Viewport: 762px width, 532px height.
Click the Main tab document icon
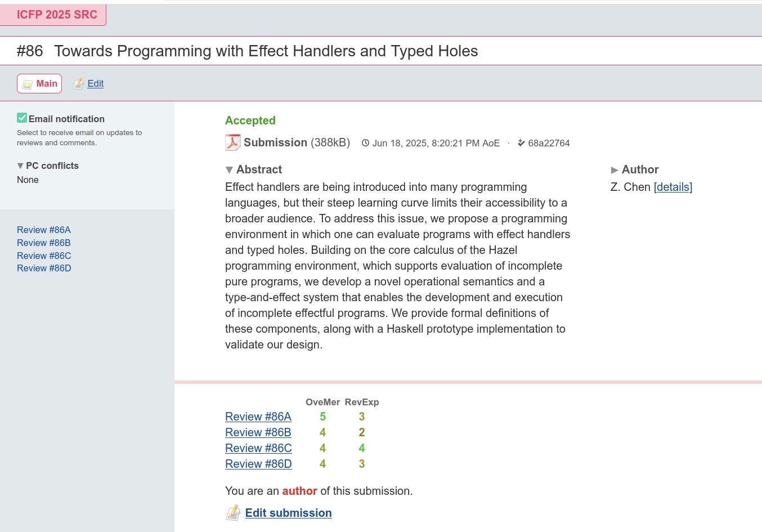tap(27, 84)
